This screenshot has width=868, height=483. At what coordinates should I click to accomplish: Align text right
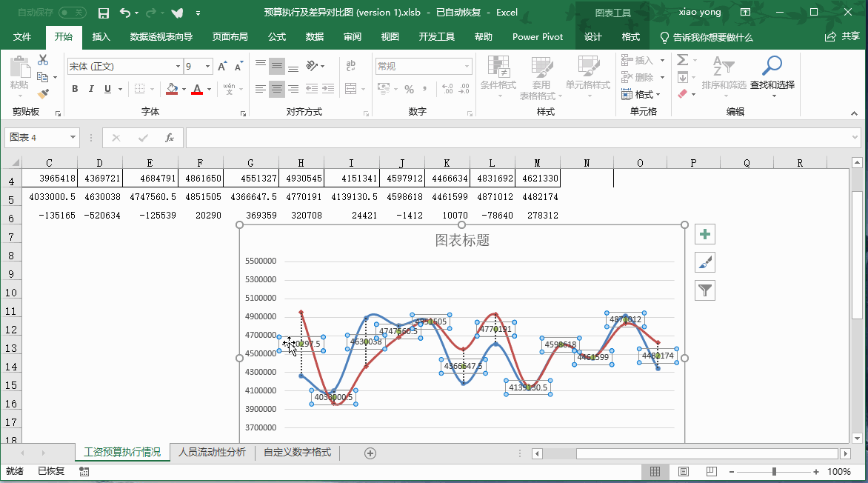pos(293,89)
